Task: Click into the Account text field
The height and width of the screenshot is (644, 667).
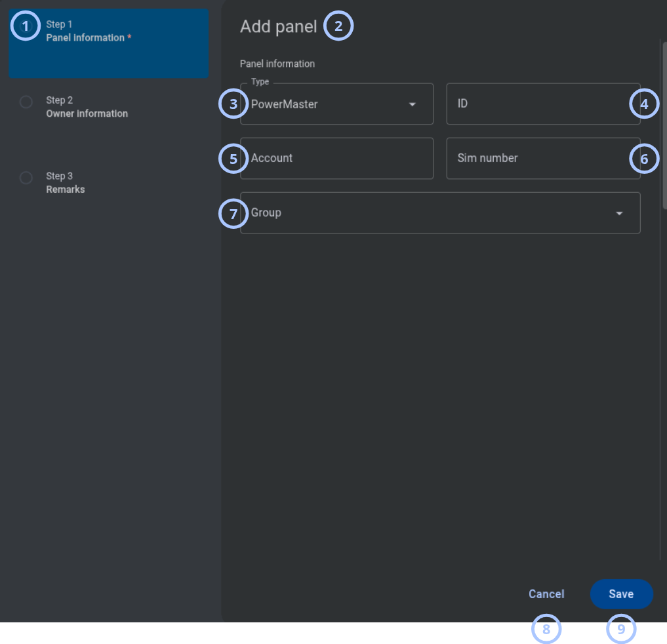Action: coord(336,158)
